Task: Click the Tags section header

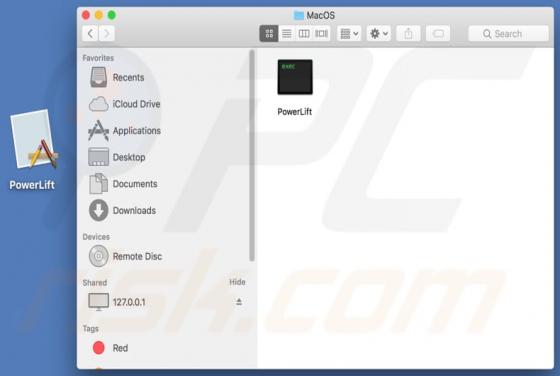Action: (x=91, y=329)
